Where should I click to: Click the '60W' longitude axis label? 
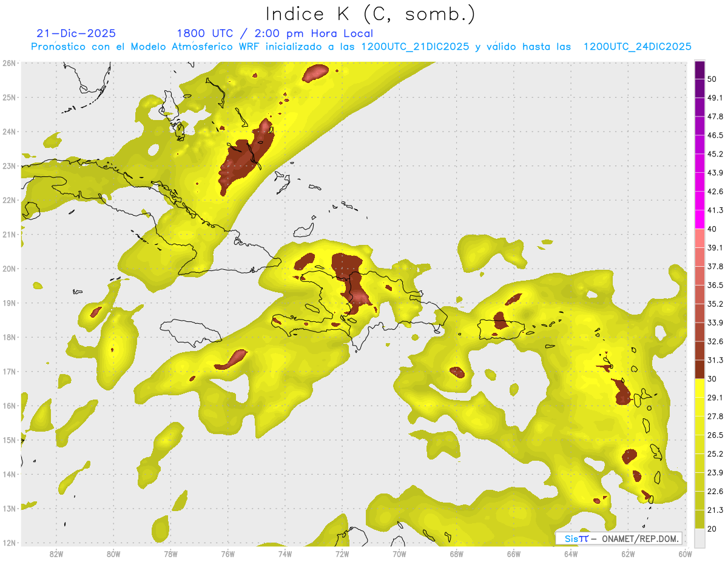686,554
